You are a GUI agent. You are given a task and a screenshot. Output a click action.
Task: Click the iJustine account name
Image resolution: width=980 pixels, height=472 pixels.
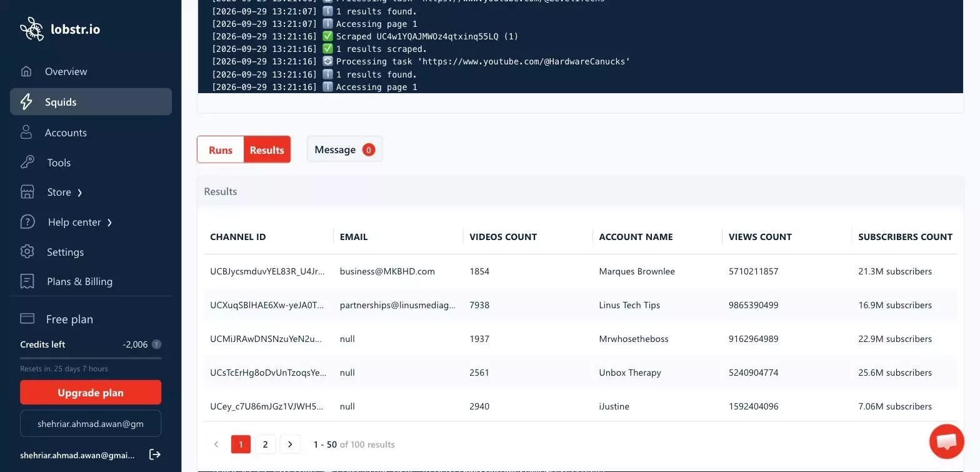(614, 406)
